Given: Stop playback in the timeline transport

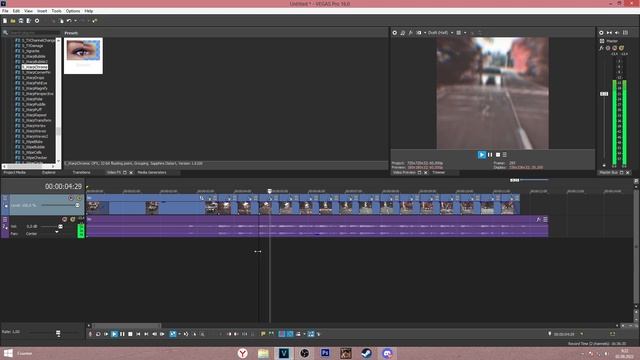Looking at the screenshot, I should (x=130, y=334).
